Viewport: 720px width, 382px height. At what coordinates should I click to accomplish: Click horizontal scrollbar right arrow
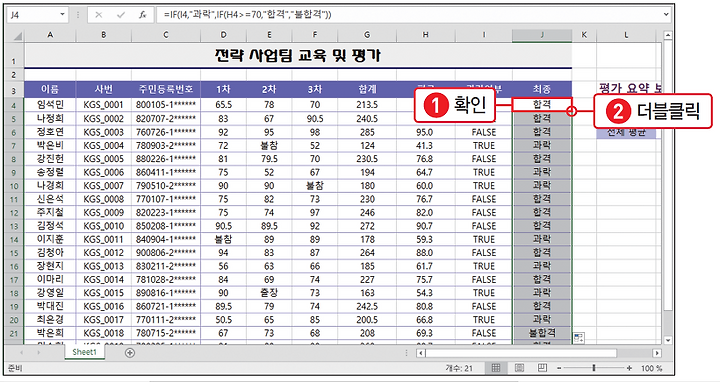(657, 353)
